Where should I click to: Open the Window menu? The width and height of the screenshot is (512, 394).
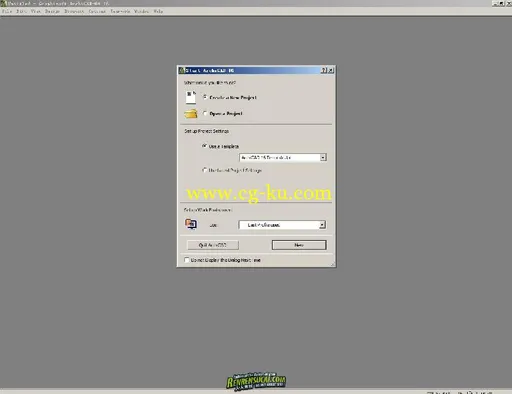[141, 11]
